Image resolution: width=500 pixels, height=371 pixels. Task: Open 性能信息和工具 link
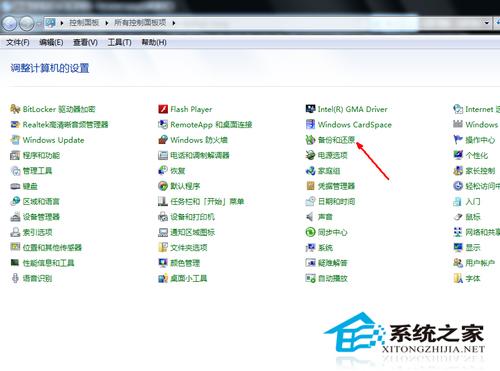click(48, 263)
